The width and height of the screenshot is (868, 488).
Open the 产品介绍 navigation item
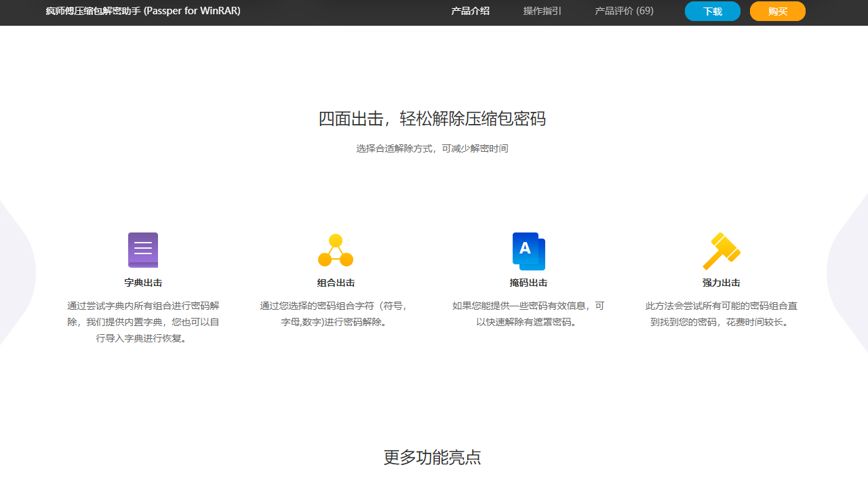point(470,11)
